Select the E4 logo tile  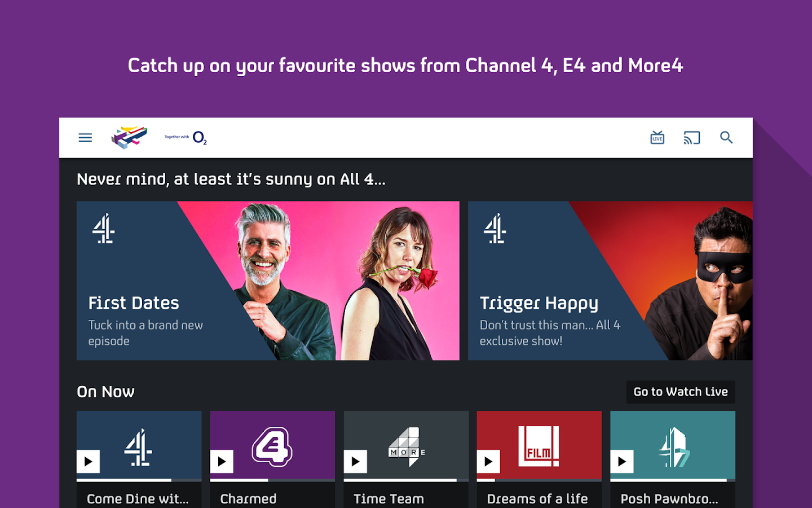[272, 445]
